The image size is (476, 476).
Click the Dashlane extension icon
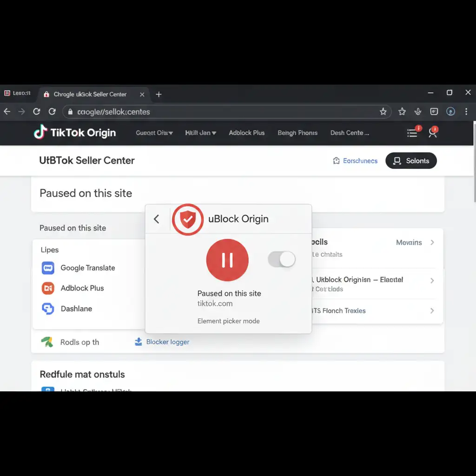click(48, 309)
